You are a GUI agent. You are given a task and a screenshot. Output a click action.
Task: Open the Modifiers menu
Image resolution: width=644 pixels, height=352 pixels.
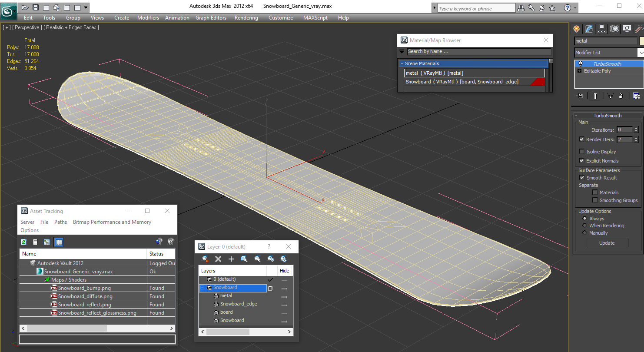coord(148,18)
